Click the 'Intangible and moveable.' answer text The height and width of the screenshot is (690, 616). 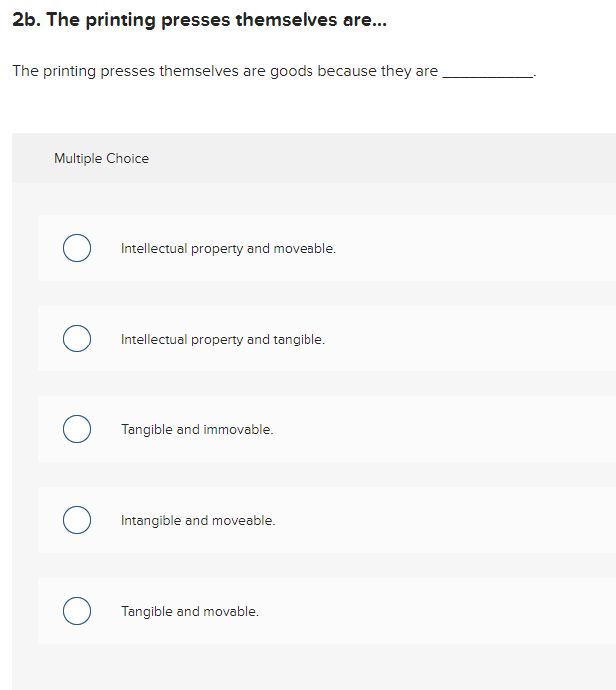click(198, 520)
